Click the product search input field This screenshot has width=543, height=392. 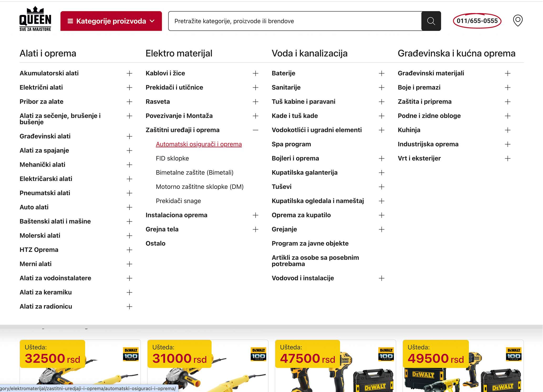294,21
